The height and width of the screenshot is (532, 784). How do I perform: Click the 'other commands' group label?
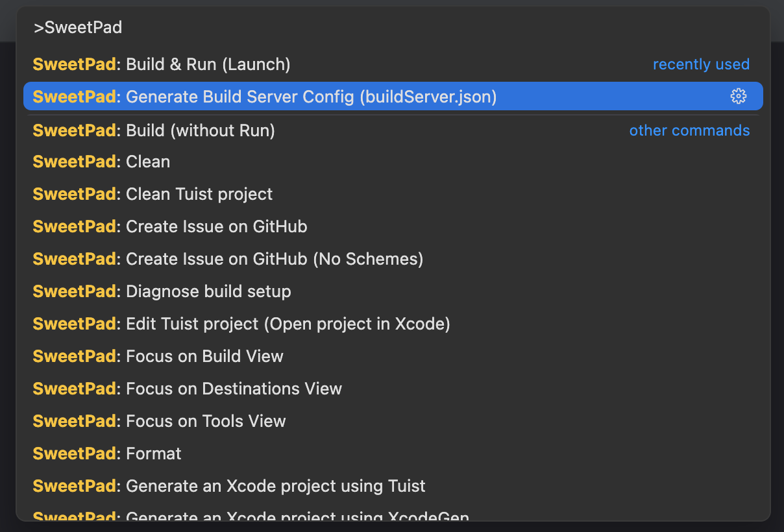[689, 130]
